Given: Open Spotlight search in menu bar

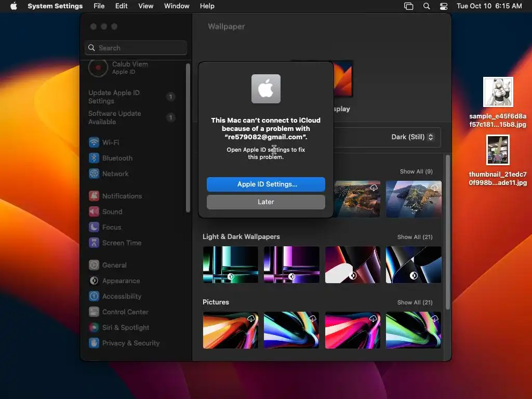Looking at the screenshot, I should [427, 6].
